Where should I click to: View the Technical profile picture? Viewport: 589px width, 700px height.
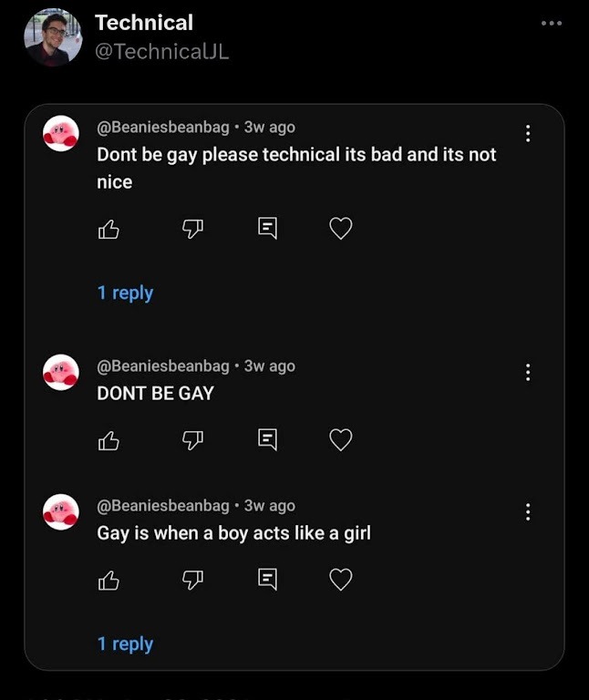tap(53, 37)
